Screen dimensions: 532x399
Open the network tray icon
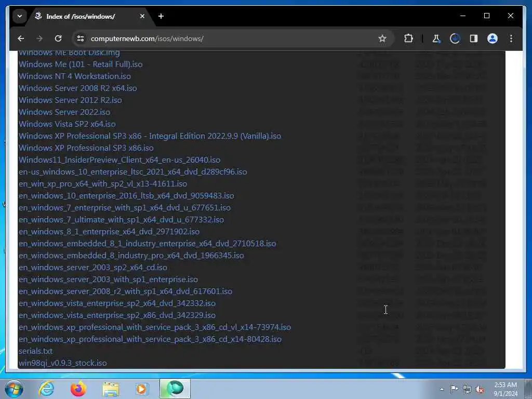coord(467,389)
